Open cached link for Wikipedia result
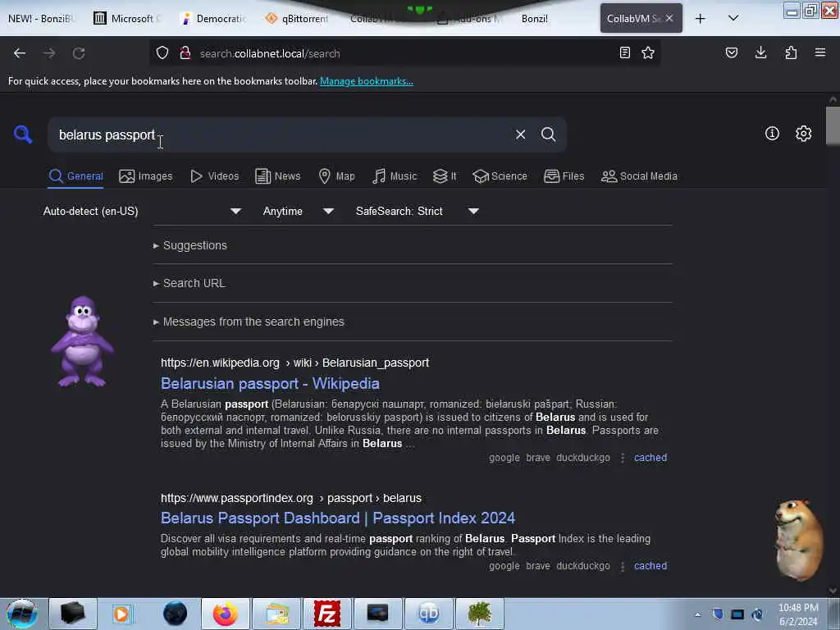The image size is (840, 630). (651, 458)
